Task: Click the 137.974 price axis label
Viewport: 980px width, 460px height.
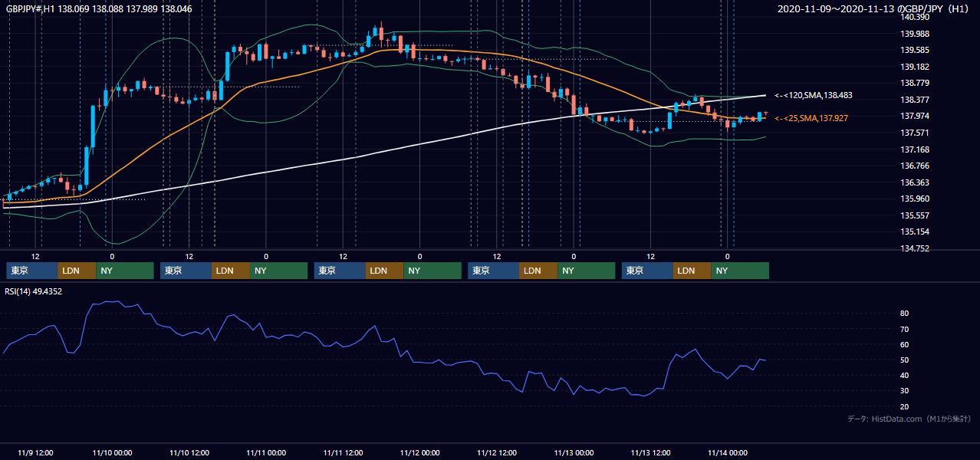Action: point(915,117)
